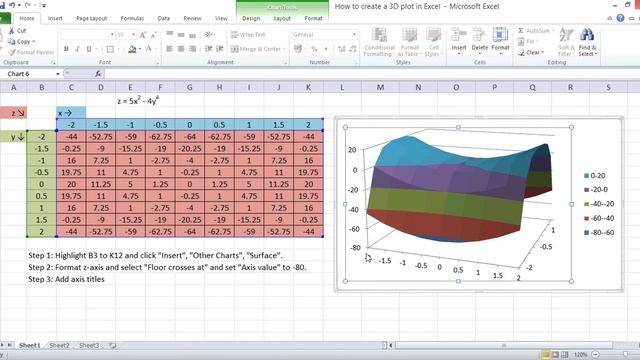Viewport: 640px width, 360px height.
Task: Switch to Sheet3 worksheet
Action: click(x=89, y=345)
